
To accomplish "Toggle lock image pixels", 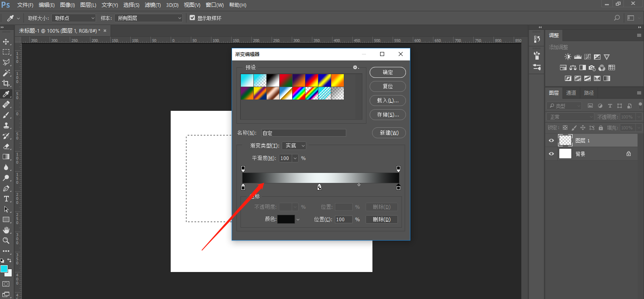I will coord(574,128).
